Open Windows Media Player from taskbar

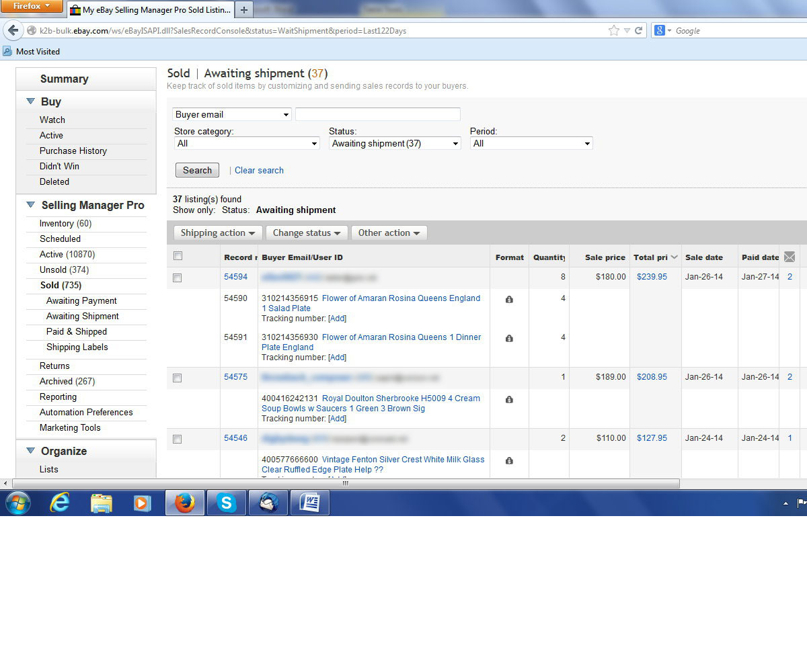tap(143, 503)
